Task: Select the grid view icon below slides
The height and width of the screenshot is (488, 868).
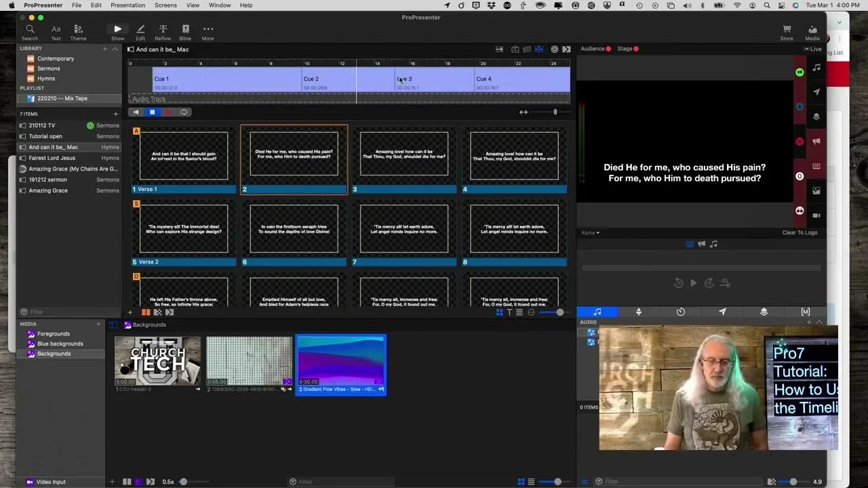Action: click(500, 312)
